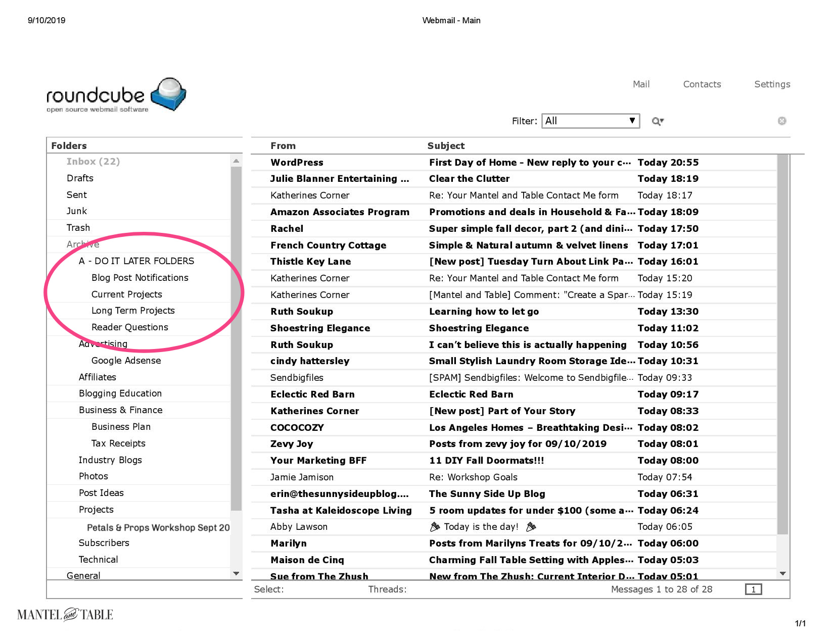Open the I can't believe this email

coord(514,345)
